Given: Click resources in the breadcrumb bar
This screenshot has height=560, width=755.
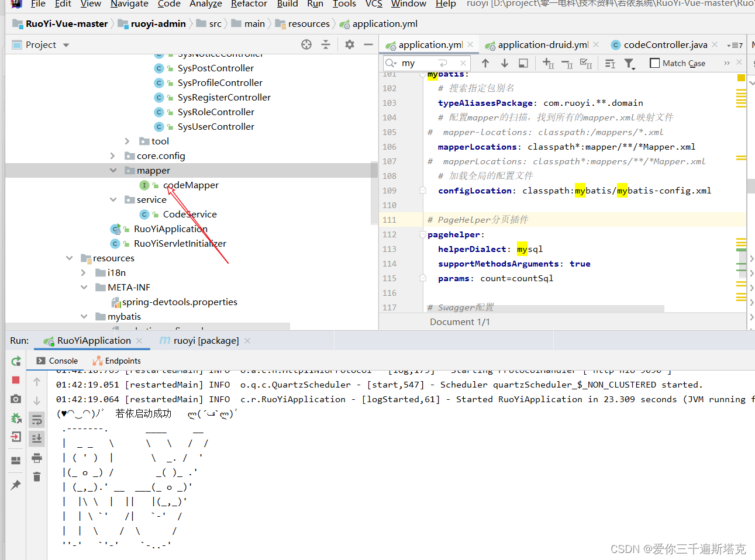Looking at the screenshot, I should point(307,24).
